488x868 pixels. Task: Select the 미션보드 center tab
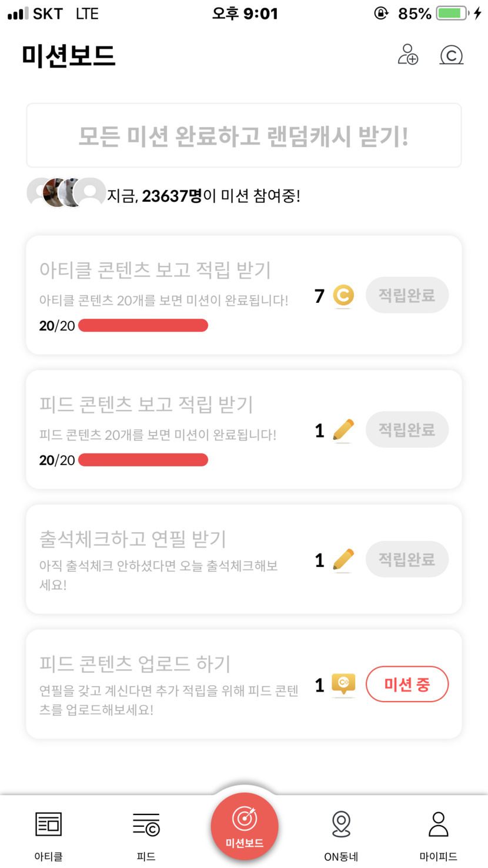point(244,827)
